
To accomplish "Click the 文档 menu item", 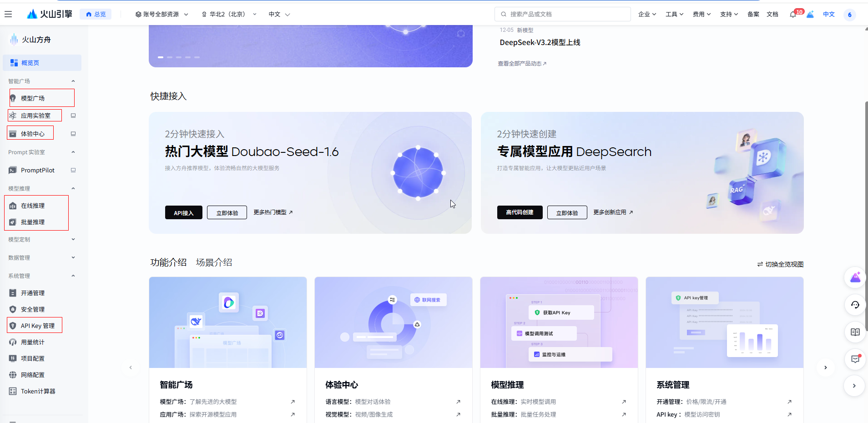I will 772,15.
